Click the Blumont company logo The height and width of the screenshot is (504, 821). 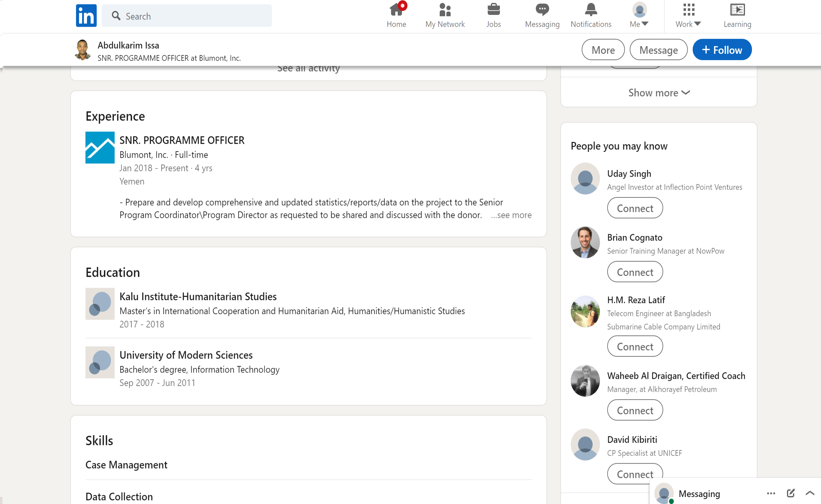100,147
